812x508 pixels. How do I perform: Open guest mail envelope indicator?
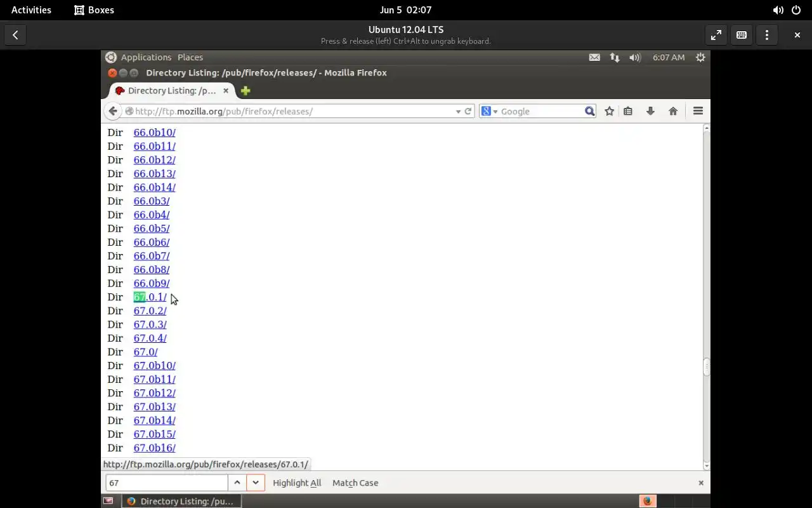coord(594,57)
